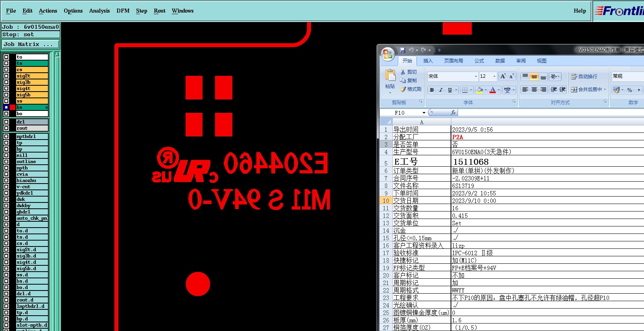Viewport: 644px width, 331px height.
Task: Set bottom vertical alignment in Excel
Action: pos(543,76)
